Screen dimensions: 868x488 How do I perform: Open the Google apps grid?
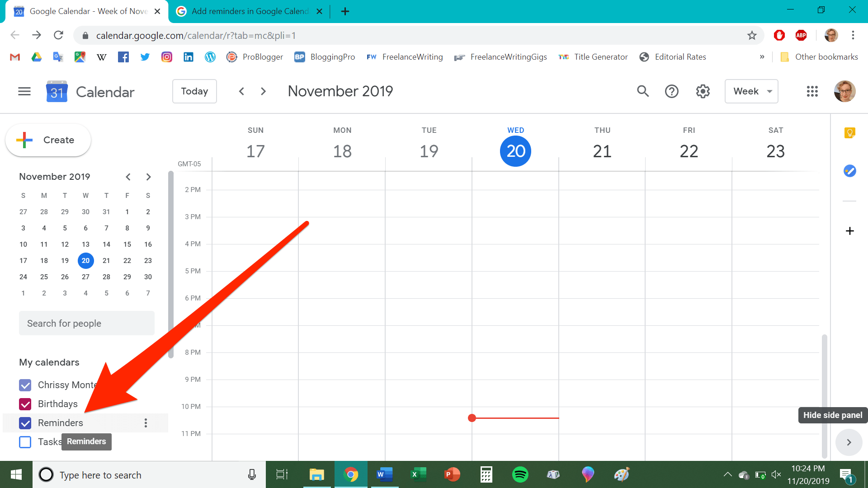[x=812, y=91]
